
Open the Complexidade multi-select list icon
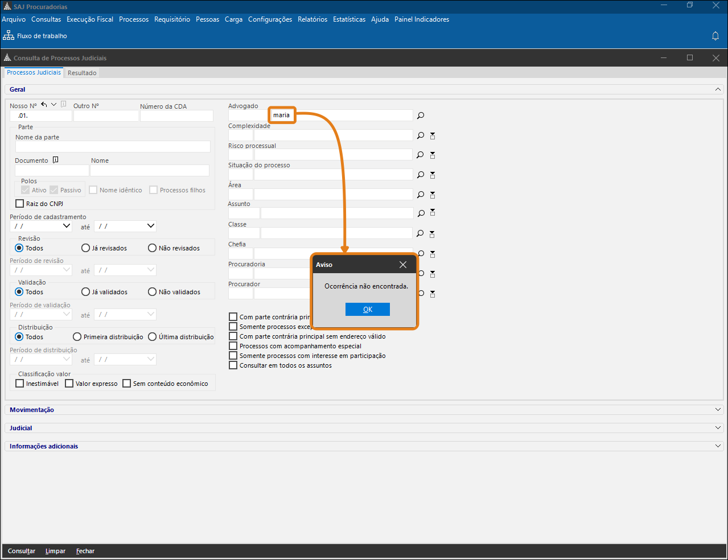pyautogui.click(x=433, y=135)
